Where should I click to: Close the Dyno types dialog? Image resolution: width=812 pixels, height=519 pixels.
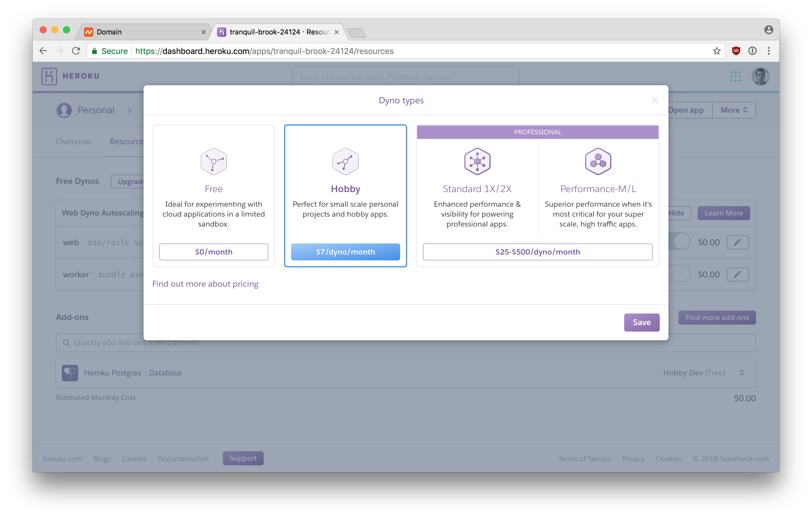[x=655, y=101]
